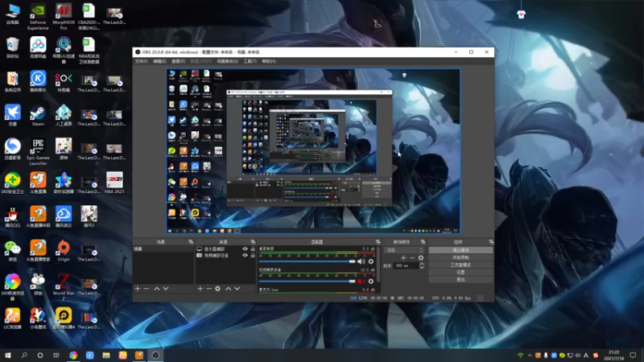Switch to OBS Studio taskbar icon
Image resolution: width=644 pixels, height=362 pixels.
(155, 355)
